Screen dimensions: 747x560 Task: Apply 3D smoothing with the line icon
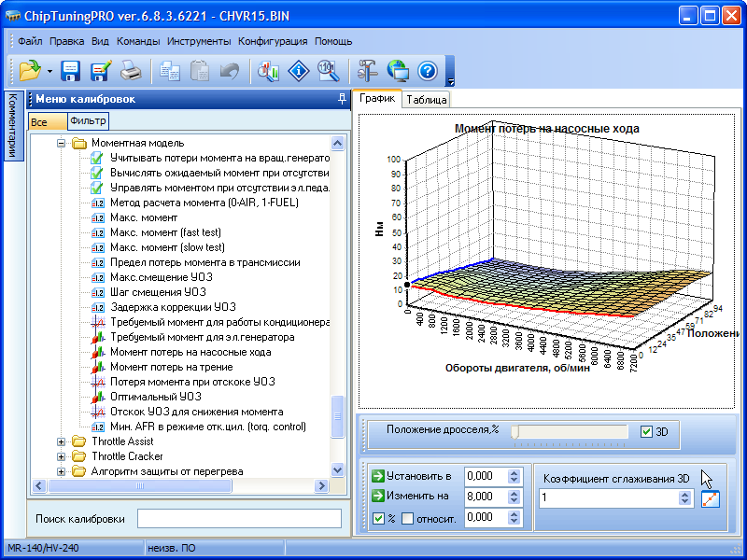point(711,498)
